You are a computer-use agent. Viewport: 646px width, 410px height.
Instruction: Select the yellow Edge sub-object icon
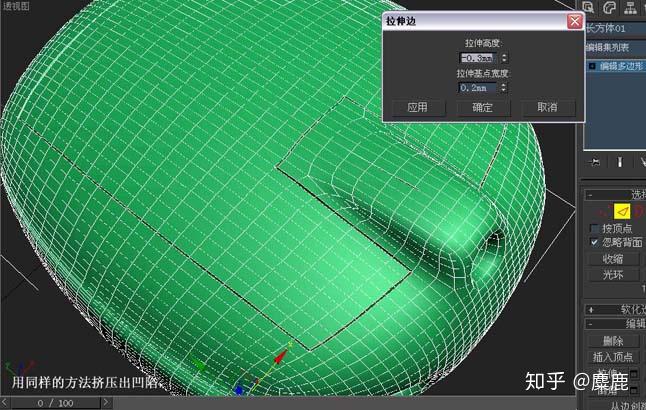tap(622, 211)
